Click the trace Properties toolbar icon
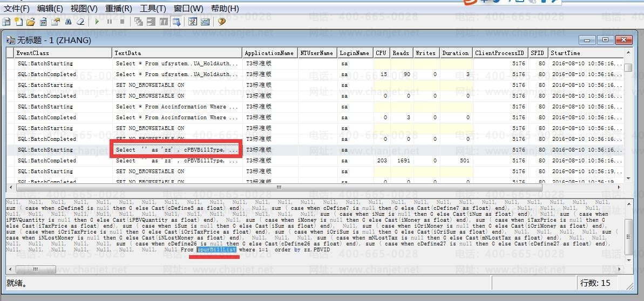This screenshot has width=644, height=301. click(55, 22)
